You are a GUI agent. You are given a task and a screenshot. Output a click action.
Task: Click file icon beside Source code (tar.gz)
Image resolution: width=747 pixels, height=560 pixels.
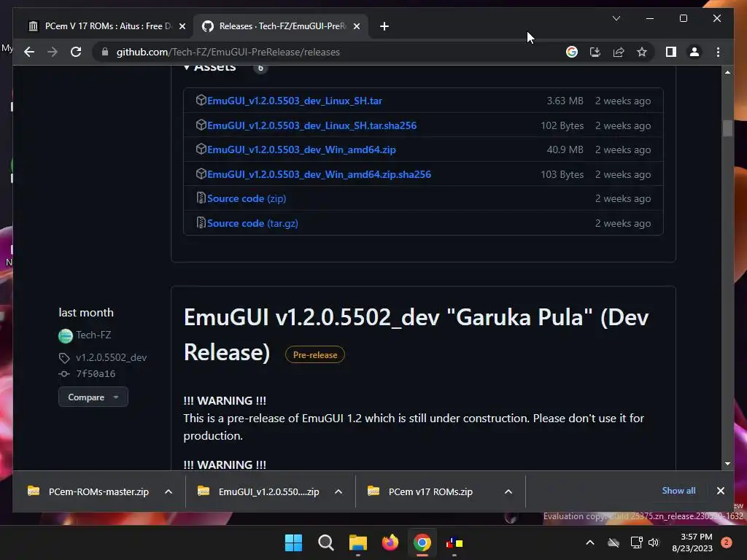click(x=201, y=222)
